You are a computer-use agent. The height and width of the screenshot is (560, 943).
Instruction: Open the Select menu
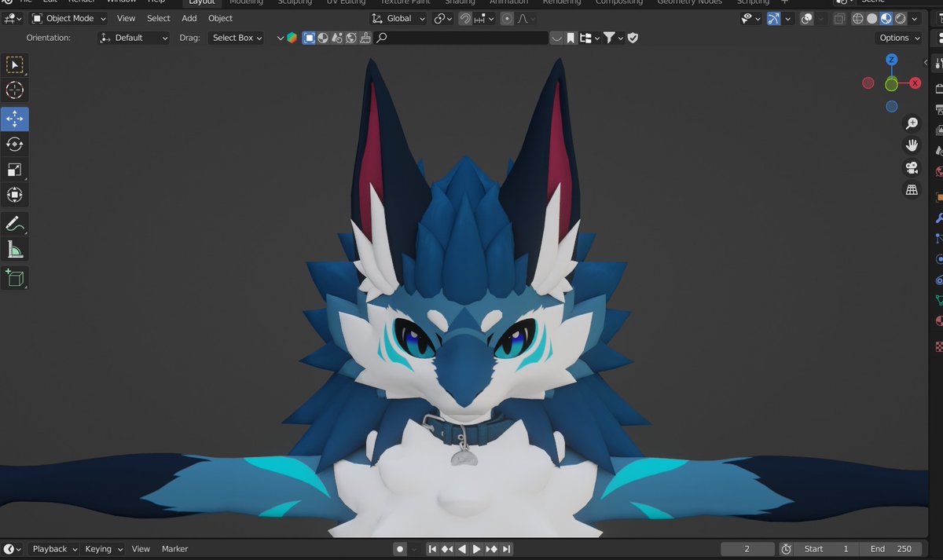159,18
